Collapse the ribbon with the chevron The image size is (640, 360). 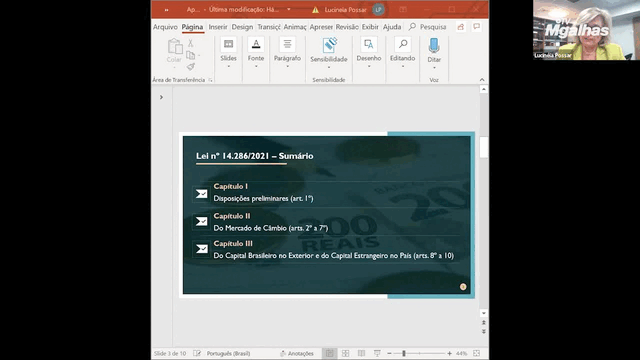coord(482,80)
